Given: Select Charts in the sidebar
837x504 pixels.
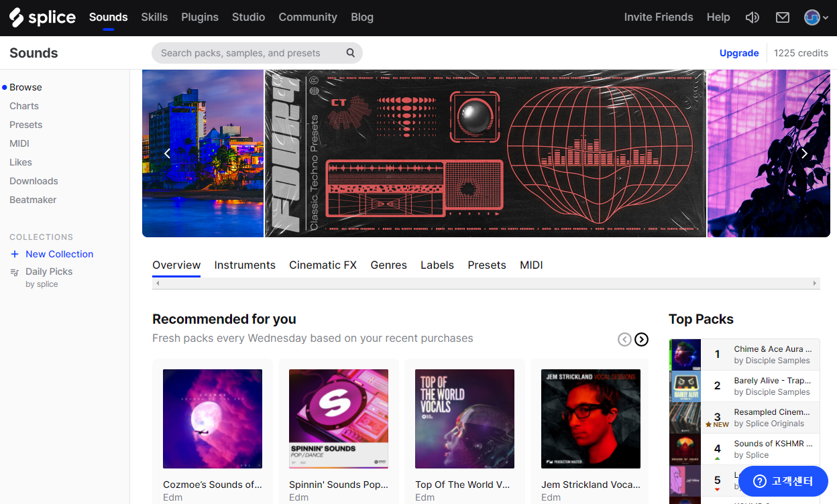Looking at the screenshot, I should pos(24,106).
